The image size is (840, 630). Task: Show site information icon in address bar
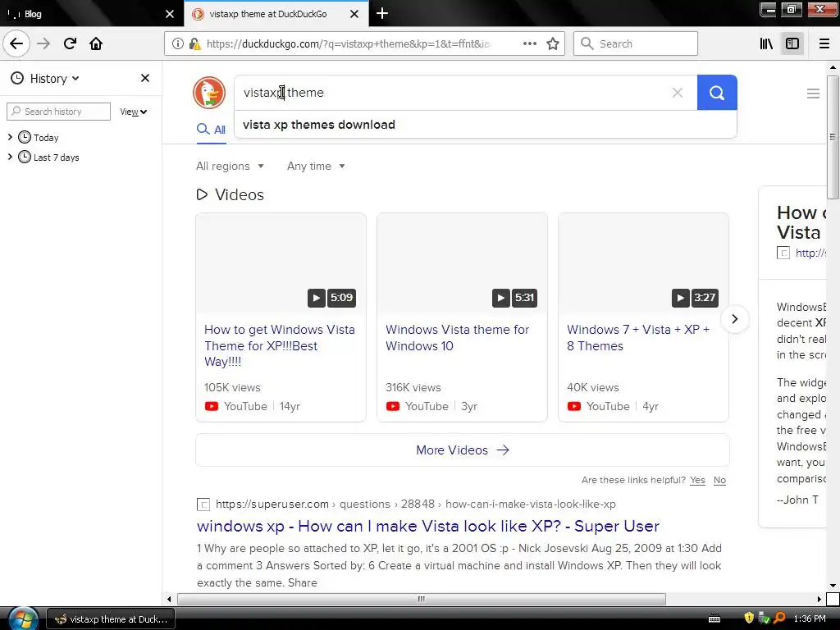coord(178,44)
